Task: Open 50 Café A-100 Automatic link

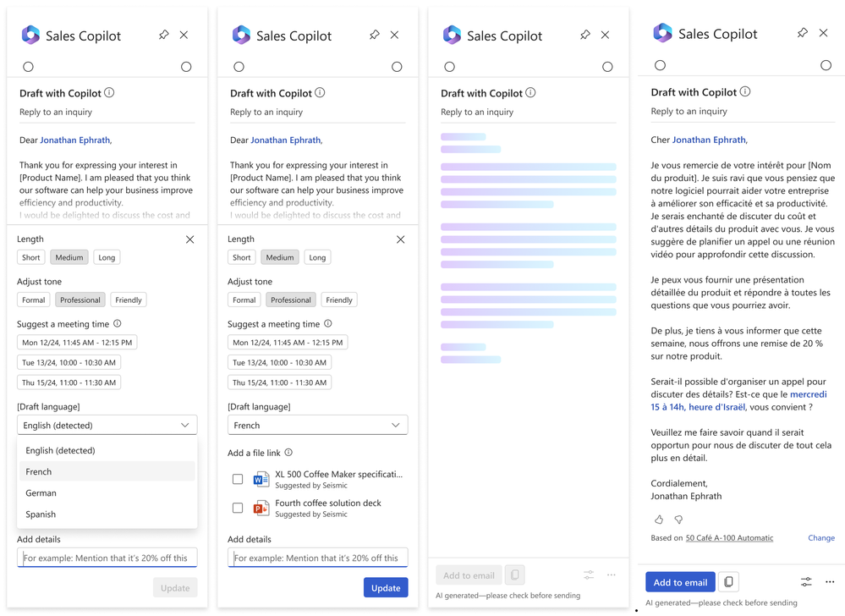Action: coord(729,538)
